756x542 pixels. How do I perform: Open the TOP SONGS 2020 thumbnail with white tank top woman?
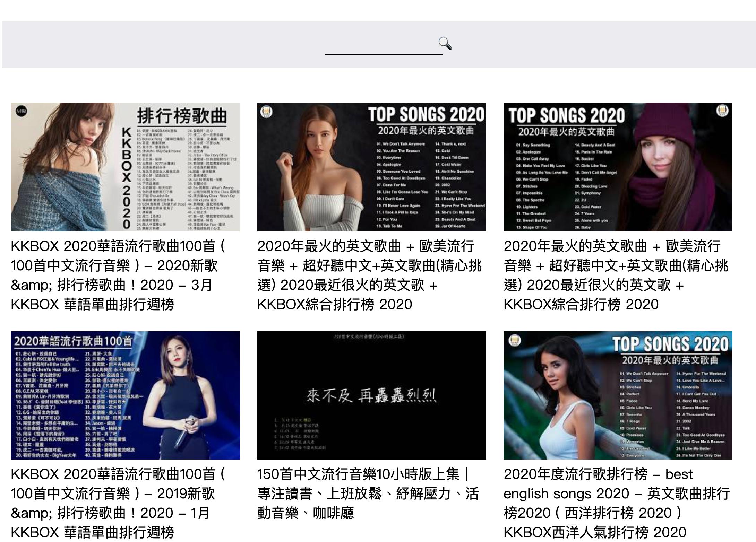coord(618,395)
